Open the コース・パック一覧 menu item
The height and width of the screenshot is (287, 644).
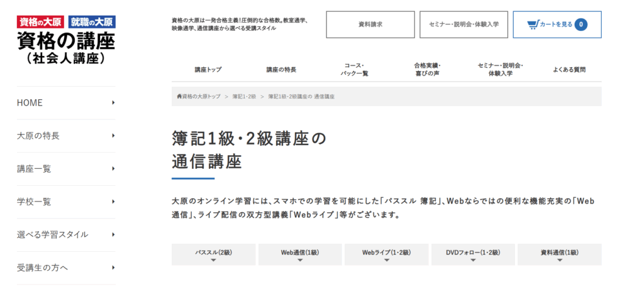pos(355,70)
